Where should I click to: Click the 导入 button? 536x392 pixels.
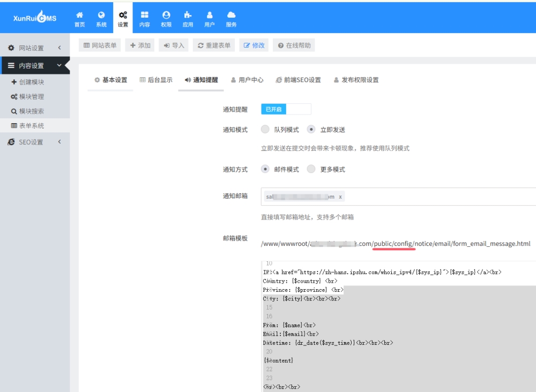point(174,46)
